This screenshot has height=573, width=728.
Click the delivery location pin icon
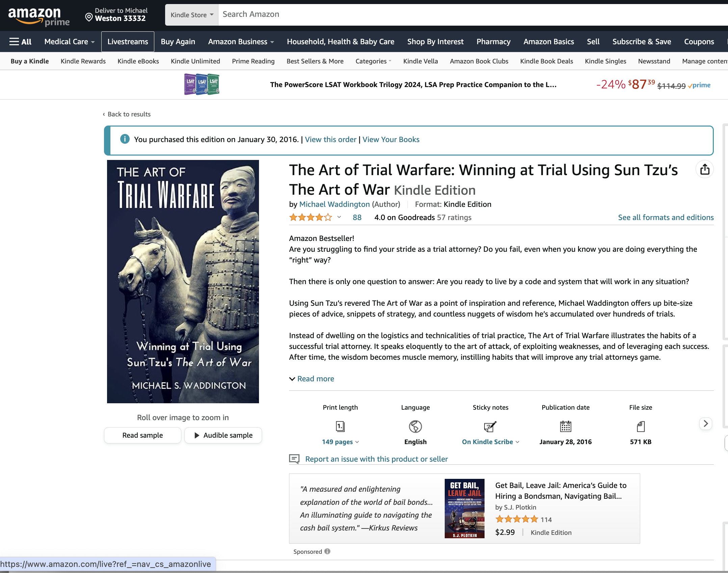click(x=89, y=18)
